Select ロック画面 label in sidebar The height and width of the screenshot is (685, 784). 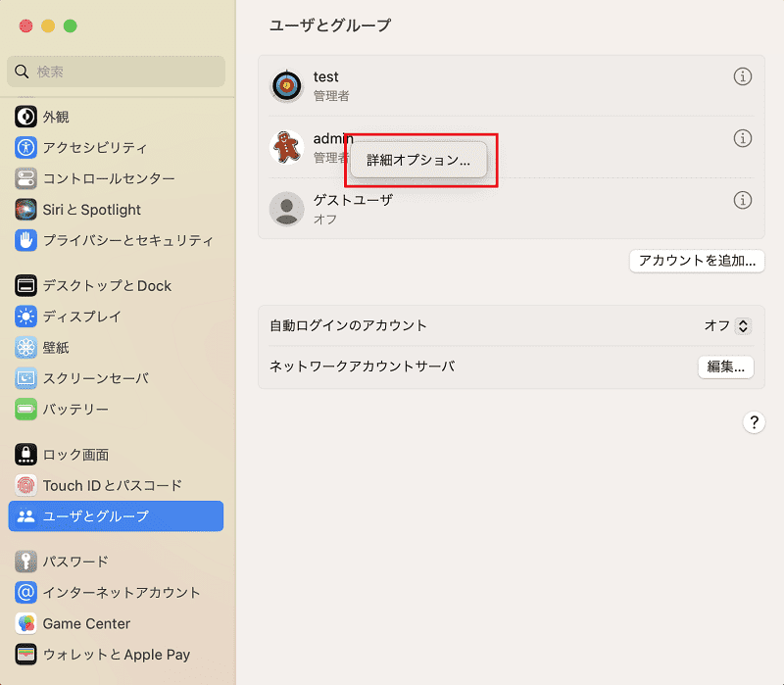(75, 455)
